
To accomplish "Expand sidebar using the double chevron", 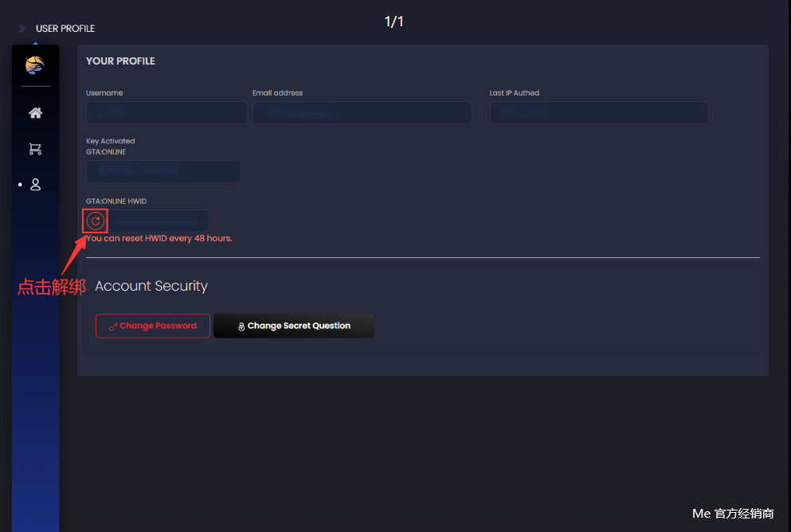I will 22,29.
